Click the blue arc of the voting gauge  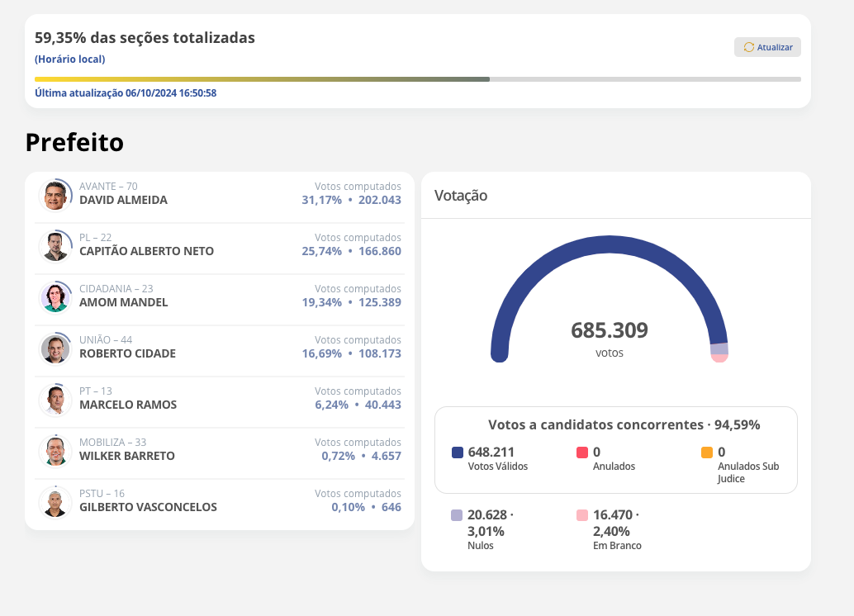[x=609, y=241]
